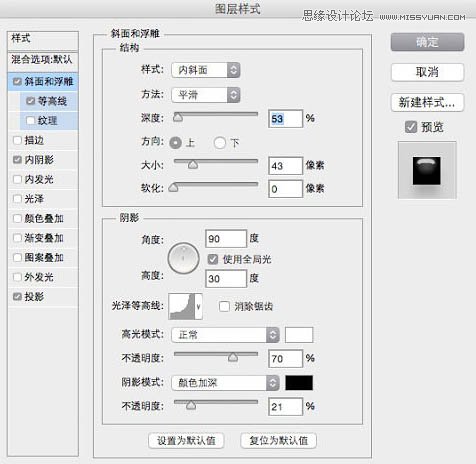
Task: Open the black shadow color swatch
Action: pos(299,383)
